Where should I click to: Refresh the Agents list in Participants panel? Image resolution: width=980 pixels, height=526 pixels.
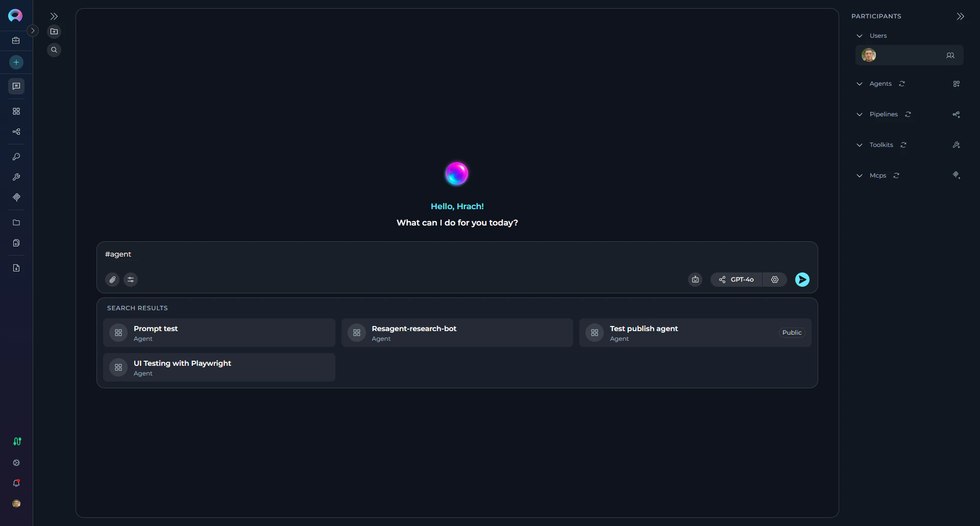click(x=901, y=83)
